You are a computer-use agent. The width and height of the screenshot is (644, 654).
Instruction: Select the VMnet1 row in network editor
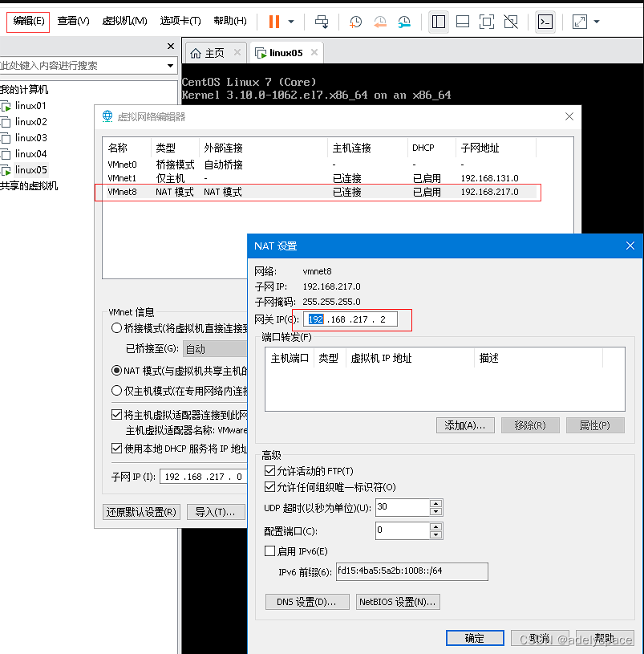pyautogui.click(x=319, y=178)
